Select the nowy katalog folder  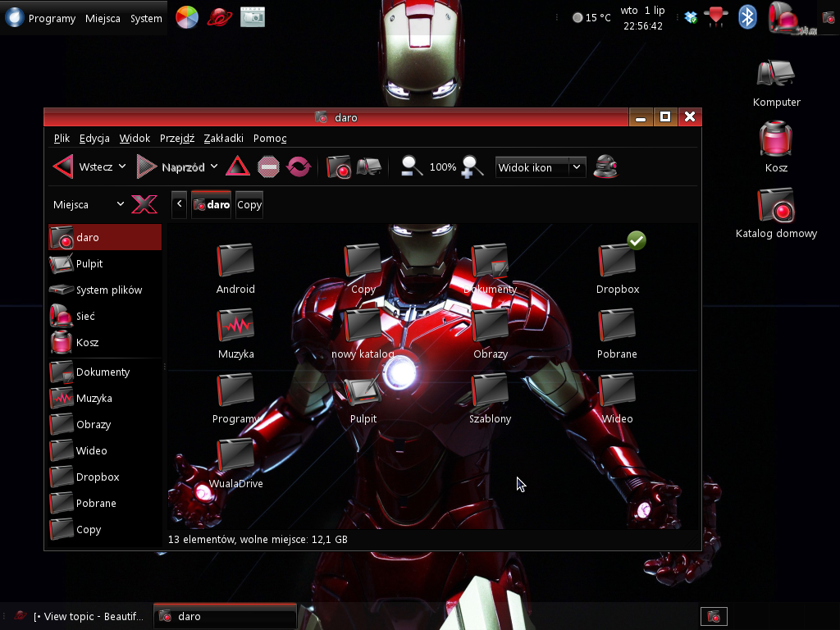(x=363, y=326)
